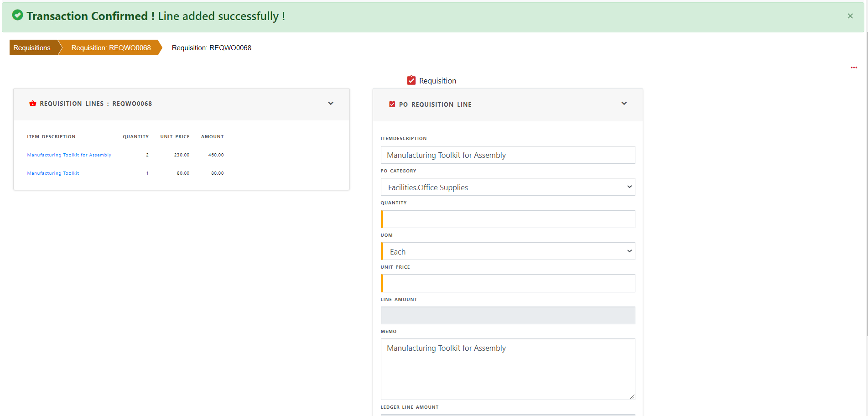
Task: Focus the Item Description field
Action: tap(508, 155)
